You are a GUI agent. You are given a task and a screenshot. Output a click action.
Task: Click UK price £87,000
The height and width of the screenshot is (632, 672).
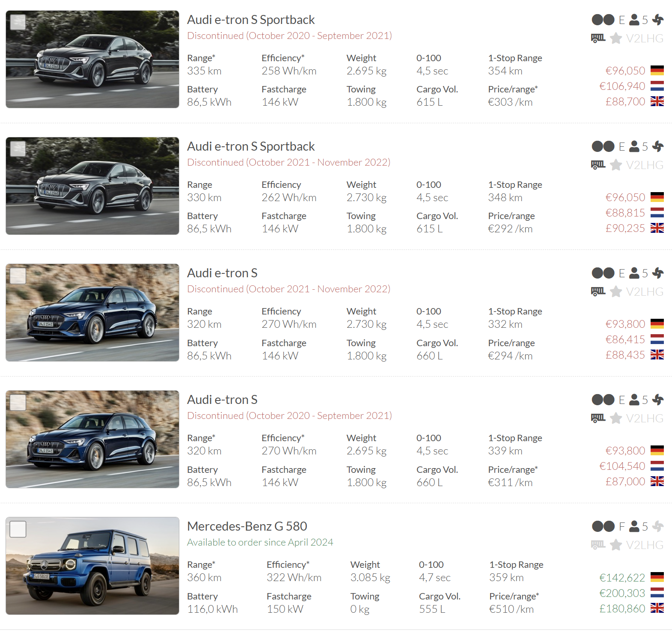pos(625,481)
